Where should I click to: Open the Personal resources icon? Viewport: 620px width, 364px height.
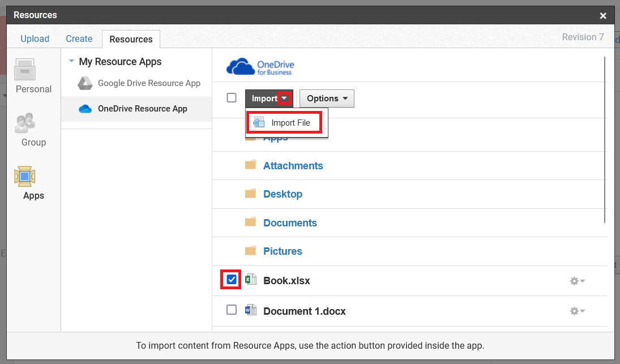coord(25,70)
